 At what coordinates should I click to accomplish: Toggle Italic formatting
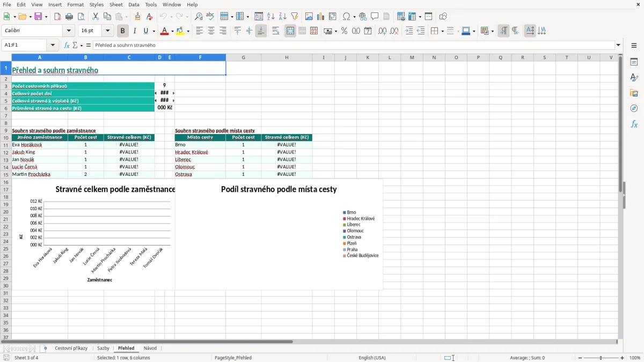click(135, 31)
